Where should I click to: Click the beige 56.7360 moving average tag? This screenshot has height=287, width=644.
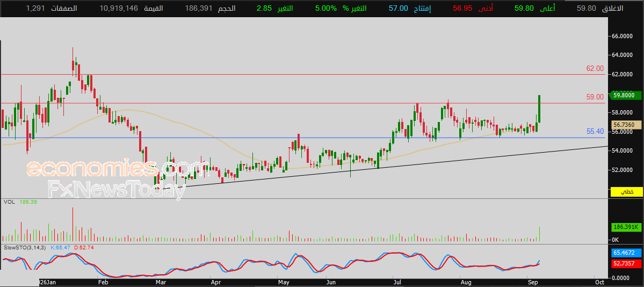point(626,124)
